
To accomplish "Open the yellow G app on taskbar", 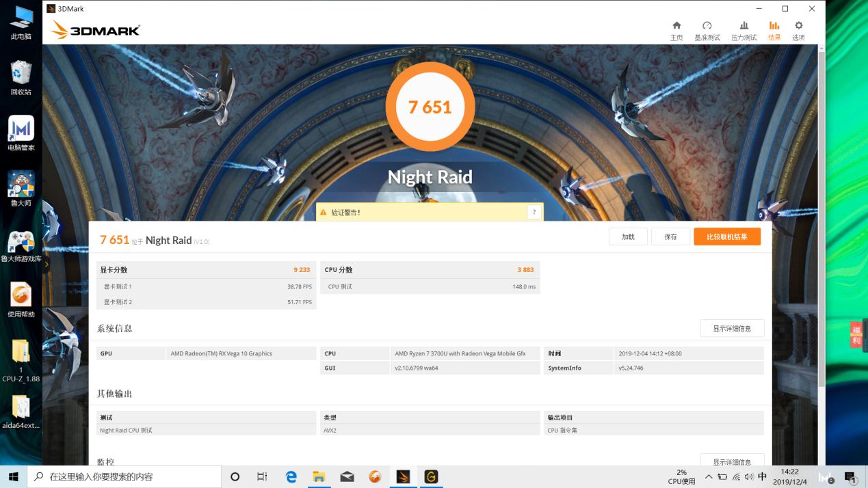I will [431, 477].
